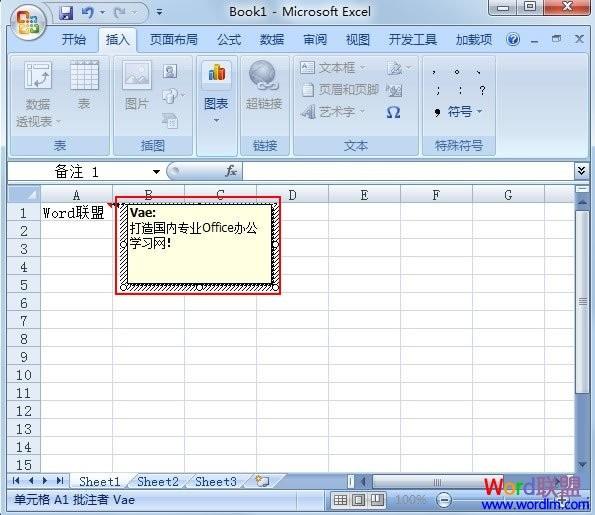Zoom out with the minus button
This screenshot has height=515, width=595.
point(444,500)
